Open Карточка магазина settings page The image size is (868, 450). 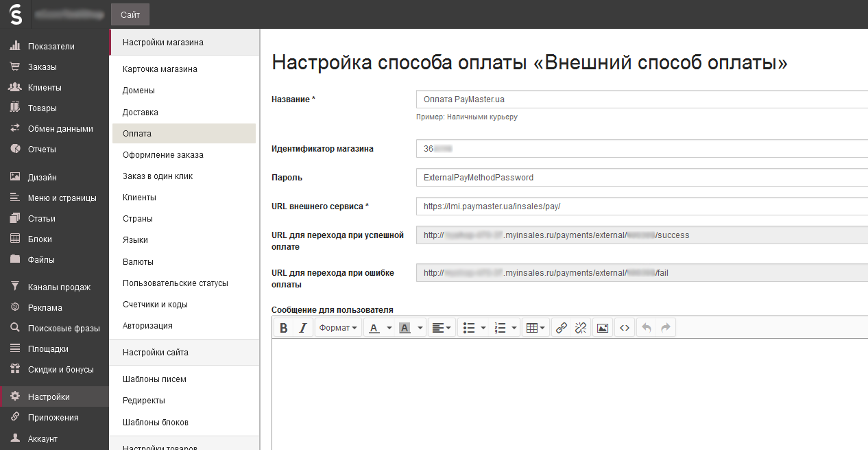pyautogui.click(x=160, y=69)
